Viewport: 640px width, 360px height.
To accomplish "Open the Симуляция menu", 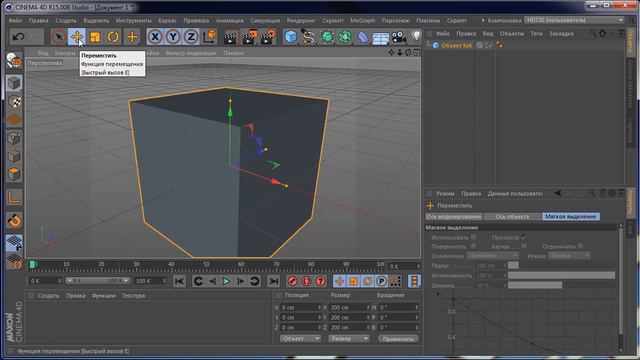I will coord(265,20).
